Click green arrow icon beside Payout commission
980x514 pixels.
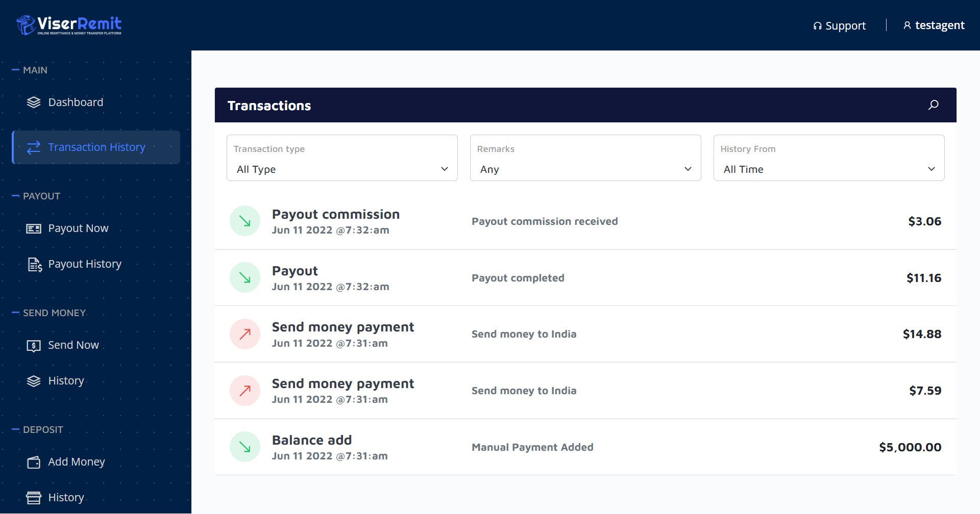coord(245,221)
